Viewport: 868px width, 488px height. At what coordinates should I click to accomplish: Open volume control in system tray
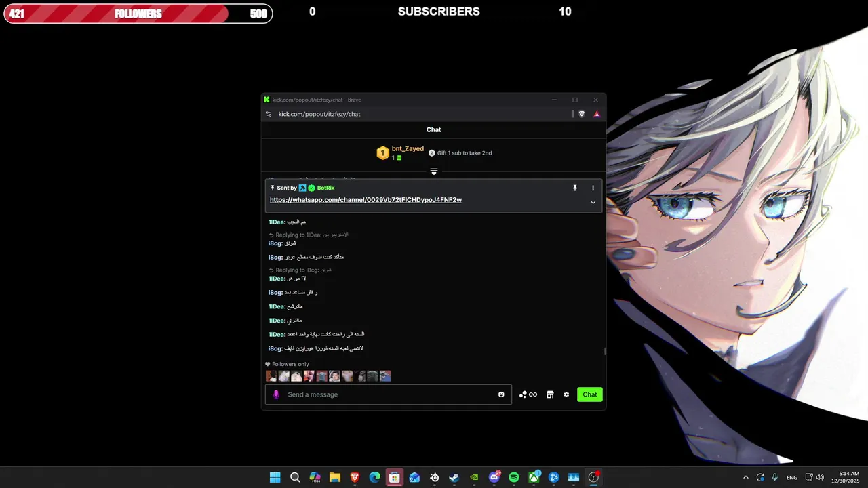tap(820, 477)
